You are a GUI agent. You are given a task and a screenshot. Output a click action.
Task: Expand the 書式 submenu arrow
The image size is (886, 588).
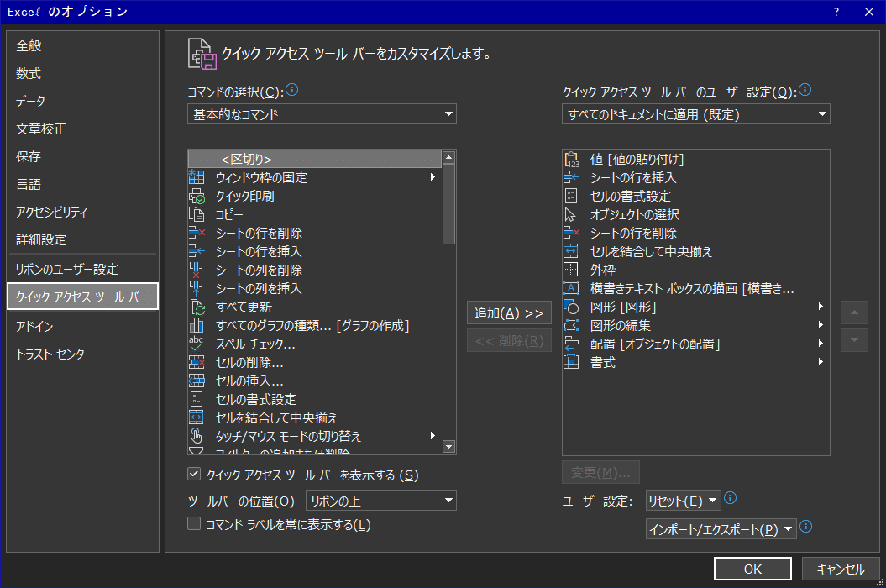(x=820, y=362)
